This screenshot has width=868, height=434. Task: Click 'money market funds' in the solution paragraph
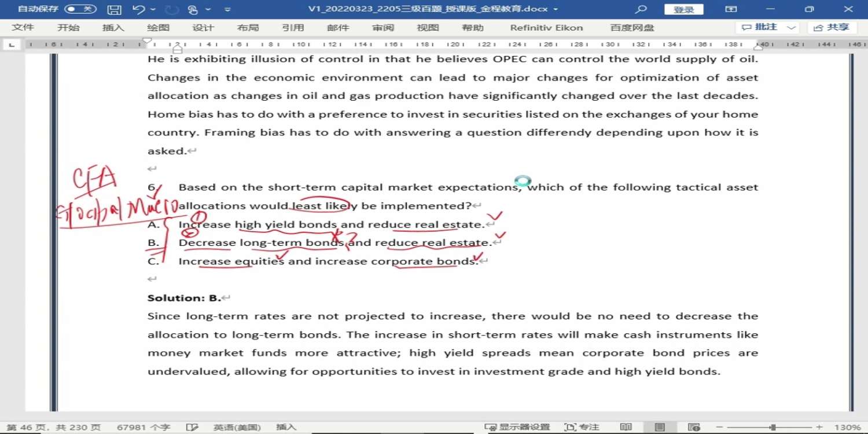[x=218, y=353]
